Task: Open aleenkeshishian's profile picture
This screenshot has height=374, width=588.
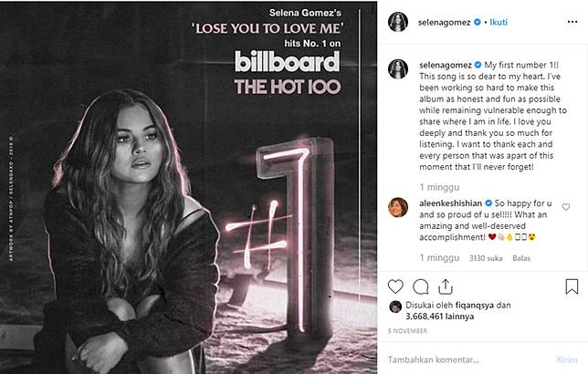Action: point(398,206)
